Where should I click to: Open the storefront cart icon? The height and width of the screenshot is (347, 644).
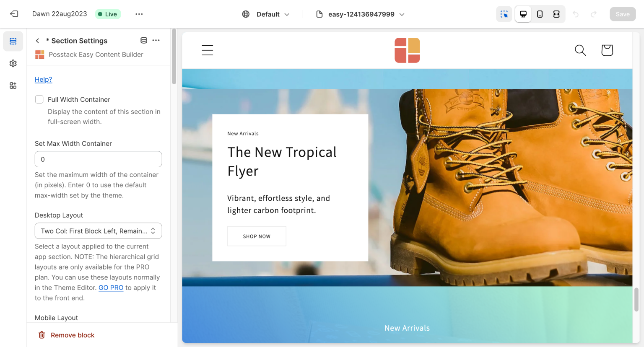(607, 50)
